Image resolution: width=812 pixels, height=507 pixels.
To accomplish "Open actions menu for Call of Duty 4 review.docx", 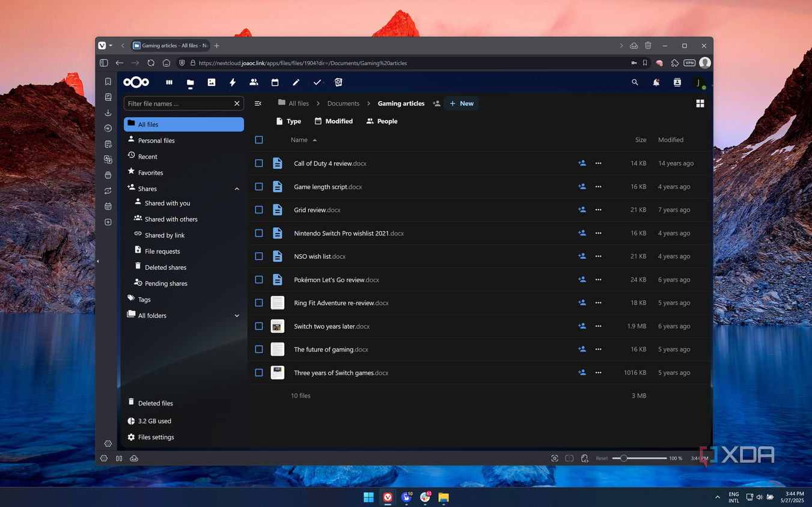I will 598,163.
